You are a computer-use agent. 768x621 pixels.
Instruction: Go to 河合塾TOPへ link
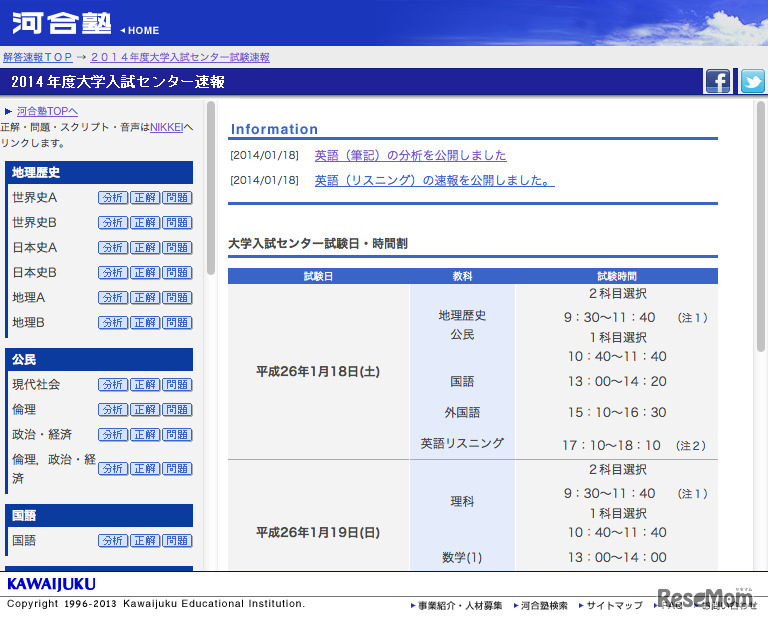click(48, 111)
